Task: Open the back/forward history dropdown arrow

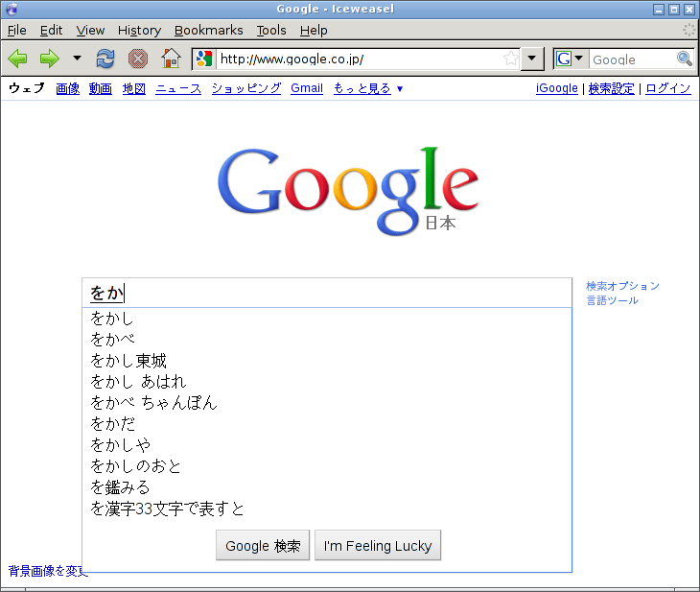Action: pos(78,59)
